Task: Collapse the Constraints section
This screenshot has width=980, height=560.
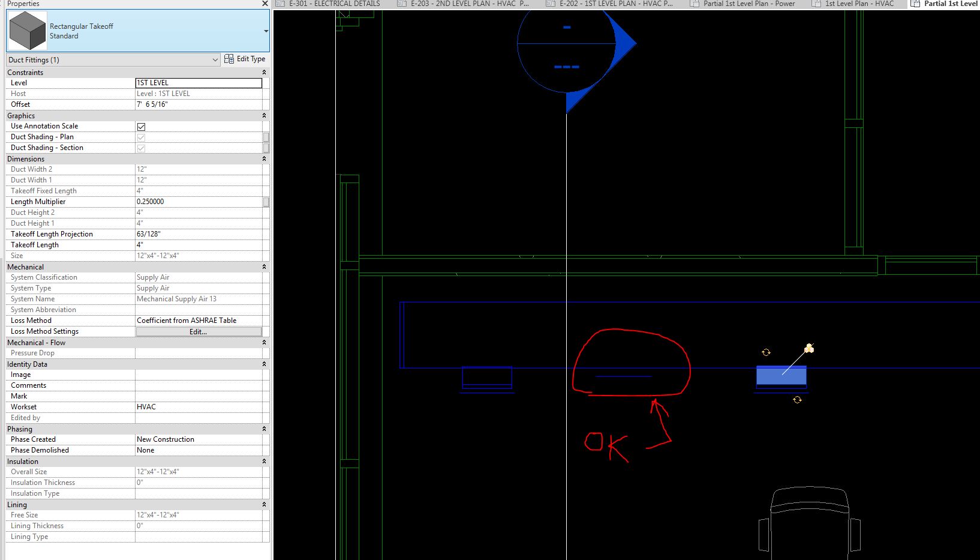Action: (x=264, y=71)
